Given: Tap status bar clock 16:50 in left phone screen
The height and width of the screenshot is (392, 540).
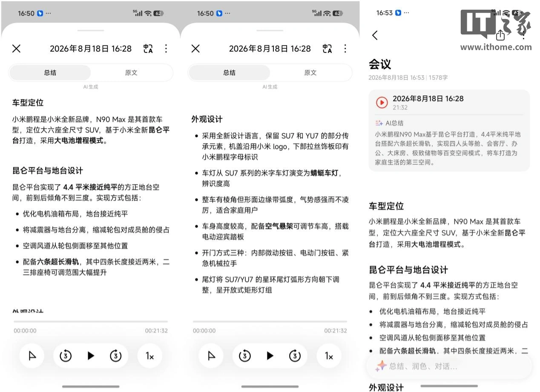Looking at the screenshot, I should (26, 13).
